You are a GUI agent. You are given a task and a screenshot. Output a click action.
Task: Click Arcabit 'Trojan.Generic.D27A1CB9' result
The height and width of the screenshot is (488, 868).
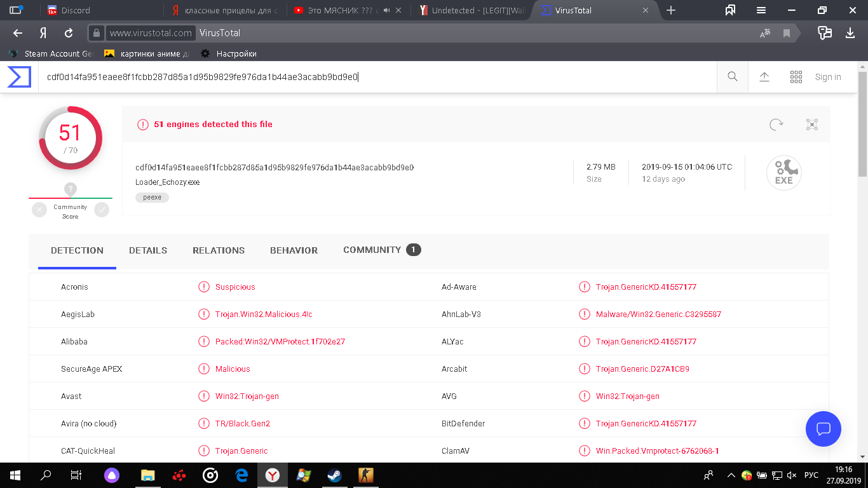(x=642, y=369)
